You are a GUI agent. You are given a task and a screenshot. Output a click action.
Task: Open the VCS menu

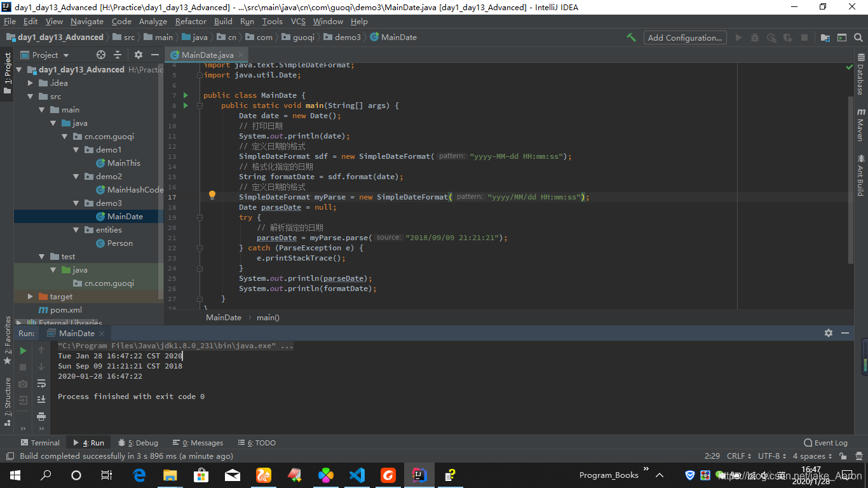coord(298,21)
